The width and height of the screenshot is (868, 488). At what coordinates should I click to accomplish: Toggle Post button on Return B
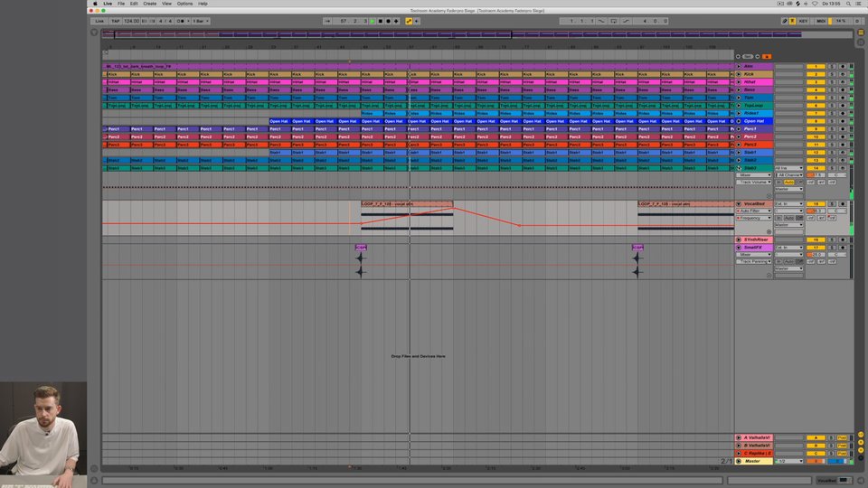tap(843, 446)
